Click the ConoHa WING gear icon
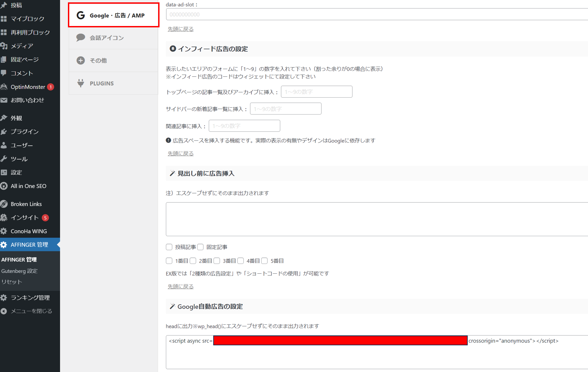This screenshot has width=588, height=372. point(4,231)
